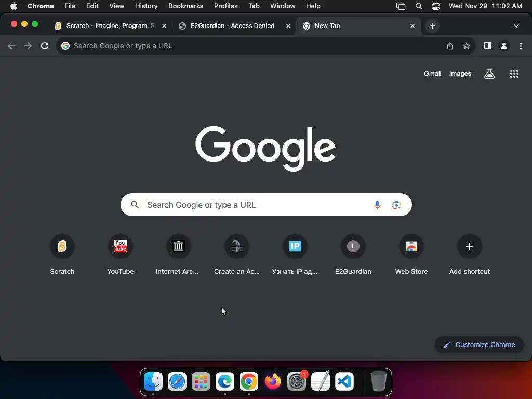Image resolution: width=532 pixels, height=399 pixels.
Task: Open System Settings from the Dock
Action: pyautogui.click(x=297, y=381)
